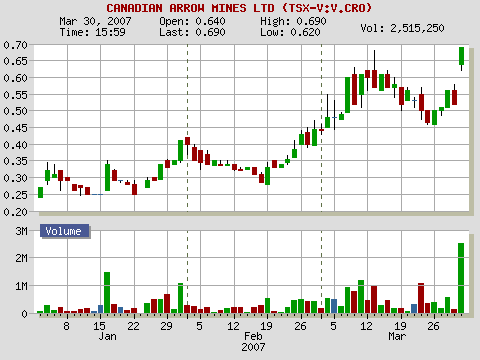Click the 'High: 0.690' value in header
This screenshot has width=480, height=360.
pos(293,21)
